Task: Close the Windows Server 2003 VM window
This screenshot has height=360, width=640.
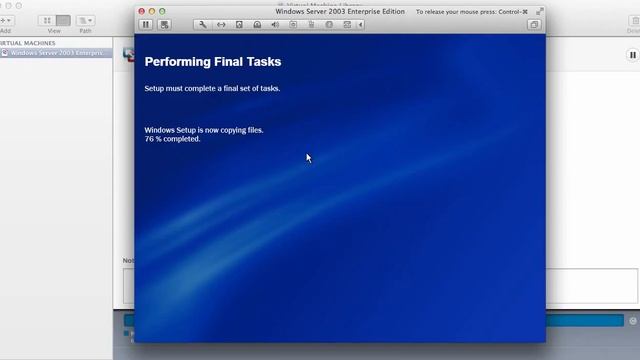Action: (142, 11)
